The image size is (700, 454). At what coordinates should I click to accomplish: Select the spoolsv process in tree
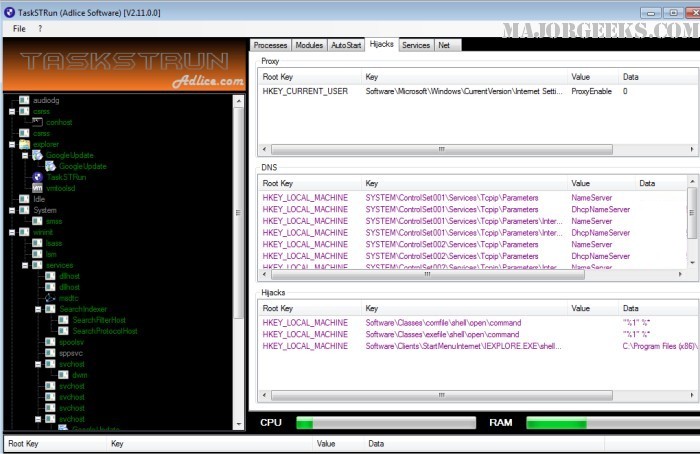click(x=71, y=342)
